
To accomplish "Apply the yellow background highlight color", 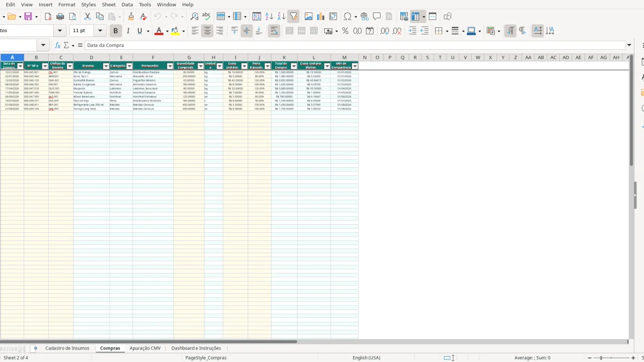I will (175, 31).
